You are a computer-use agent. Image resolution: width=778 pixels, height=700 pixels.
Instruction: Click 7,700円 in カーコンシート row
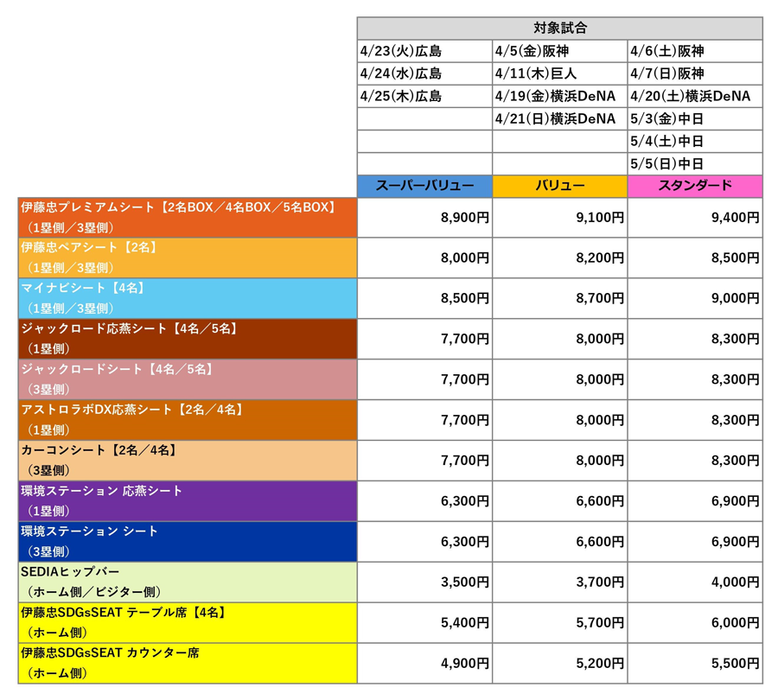tap(424, 461)
